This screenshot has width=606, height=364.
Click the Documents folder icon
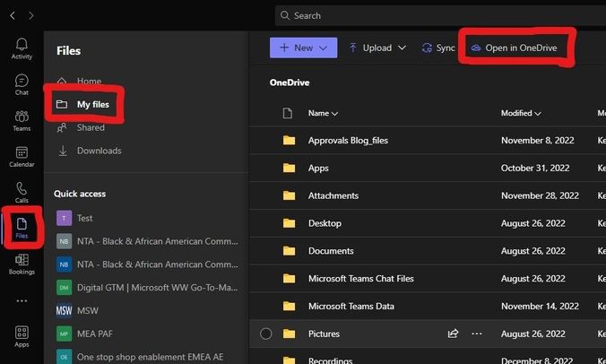[289, 251]
